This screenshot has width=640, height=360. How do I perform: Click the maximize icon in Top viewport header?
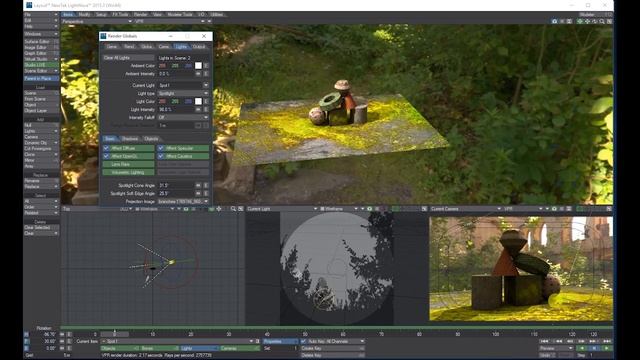pos(240,209)
